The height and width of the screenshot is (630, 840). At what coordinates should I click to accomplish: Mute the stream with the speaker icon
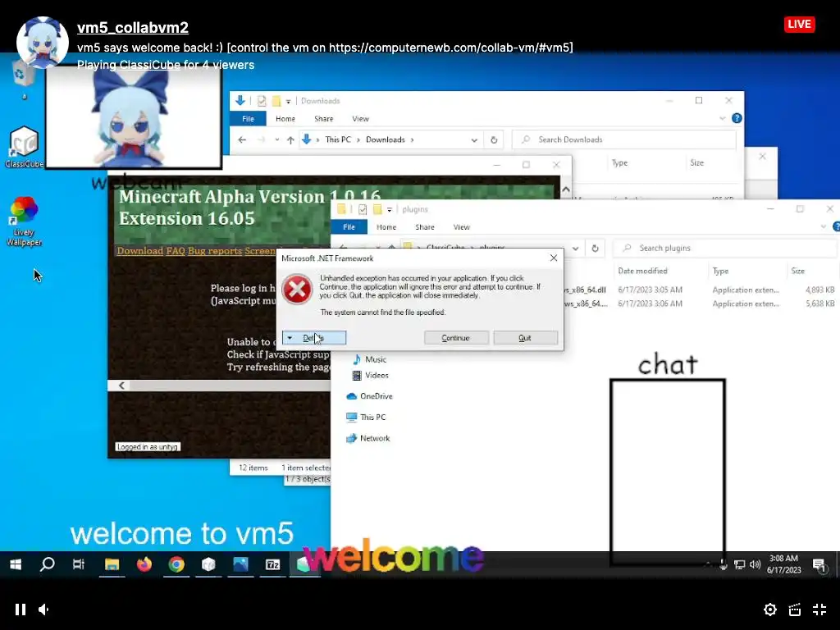44,609
